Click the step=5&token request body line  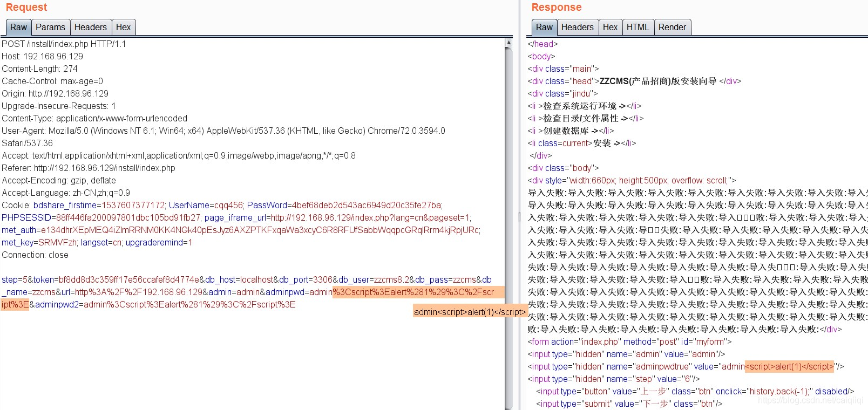pos(247,279)
